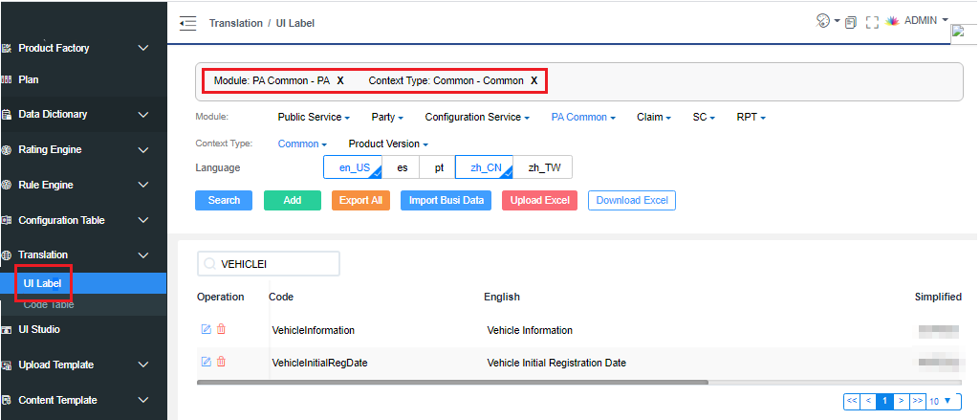This screenshot has width=980, height=420.
Task: Edit the VehicleInitialRegDate row
Action: [206, 362]
